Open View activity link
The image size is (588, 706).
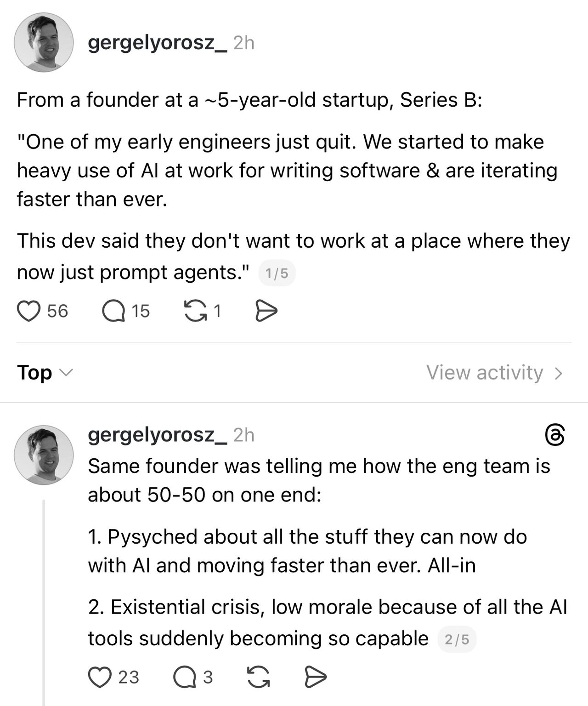click(x=485, y=372)
